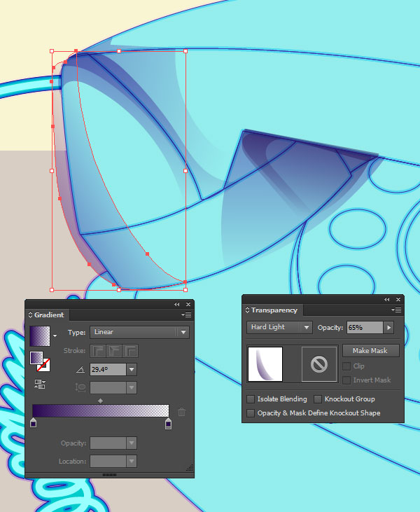Open the Gradient panel options menu
Viewport: 420px width, 512px height.
click(186, 314)
